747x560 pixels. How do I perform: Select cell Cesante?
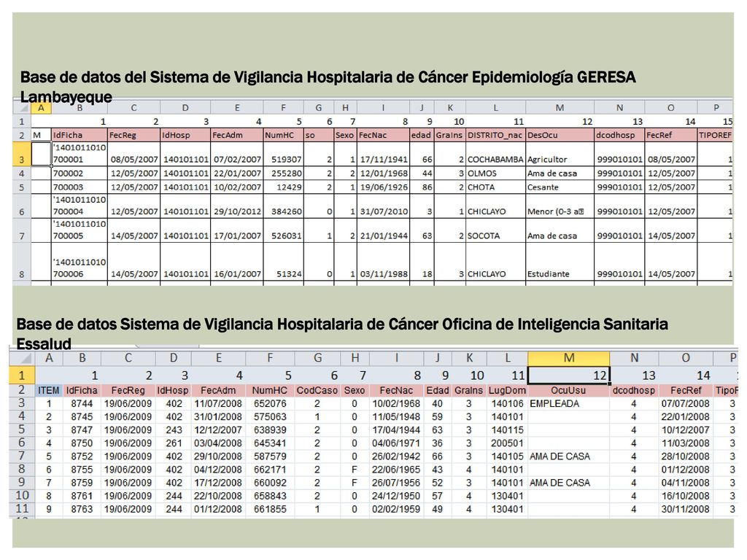click(x=560, y=187)
